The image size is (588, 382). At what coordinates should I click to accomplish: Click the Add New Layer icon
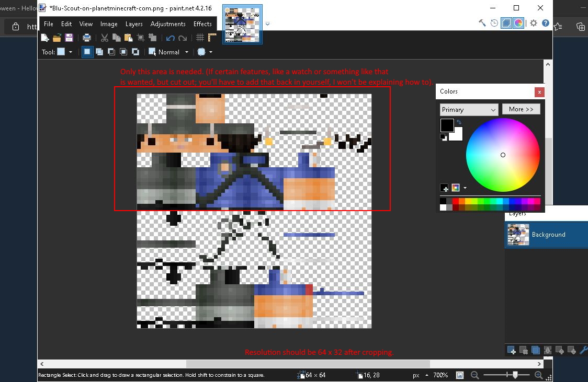(x=512, y=351)
